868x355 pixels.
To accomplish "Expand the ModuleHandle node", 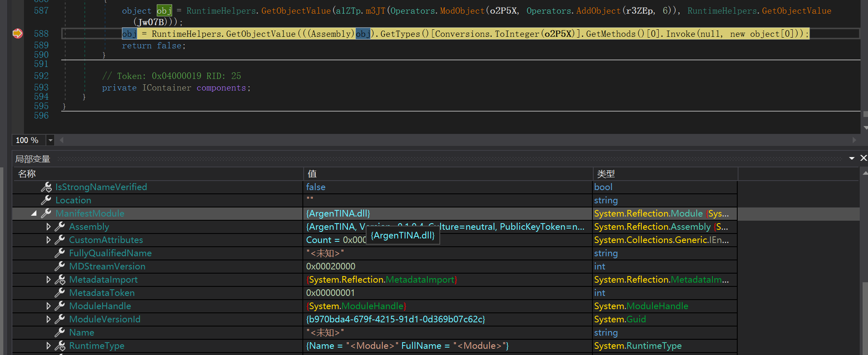I will pos(48,306).
